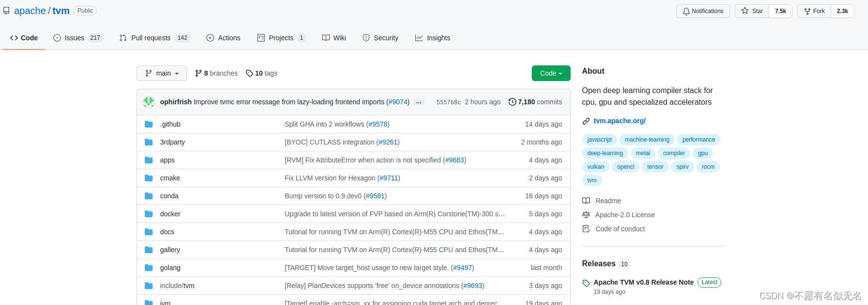Viewport: 868px width, 305px height.
Task: Select the javascript topic tag
Action: [x=599, y=140]
